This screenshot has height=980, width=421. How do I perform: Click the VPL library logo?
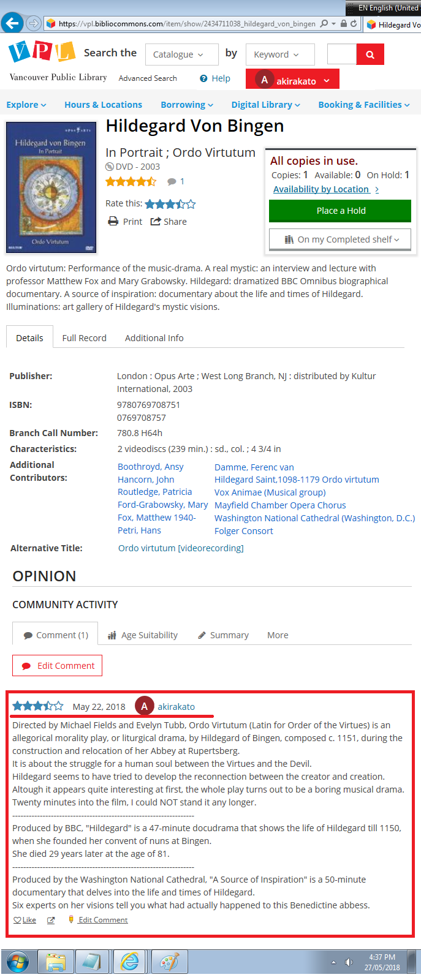[x=42, y=52]
